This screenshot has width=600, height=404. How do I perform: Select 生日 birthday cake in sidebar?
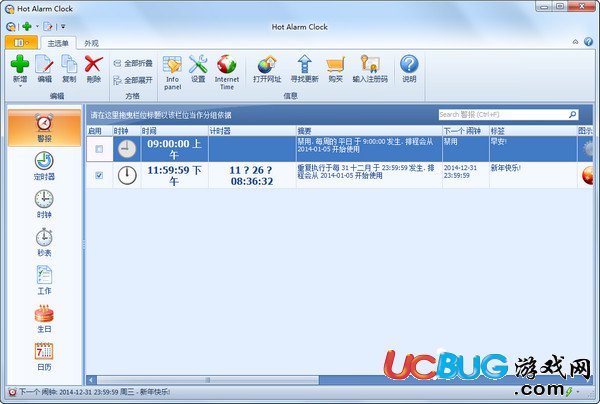point(44,318)
